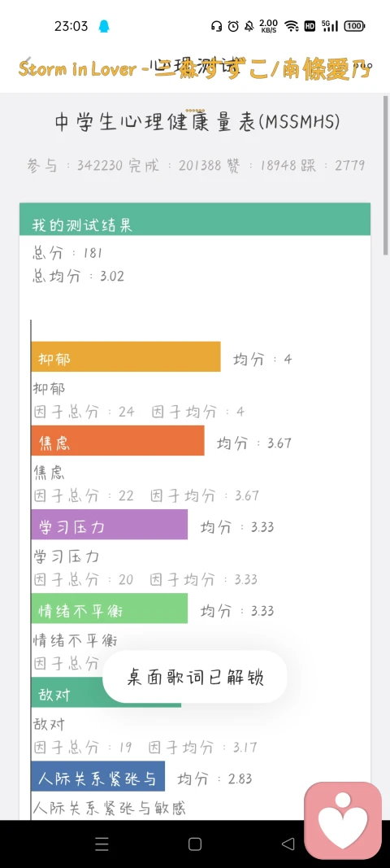Screen dimensions: 390x868
Task: Select the green 情绪不平衡 bar
Action: point(109,608)
